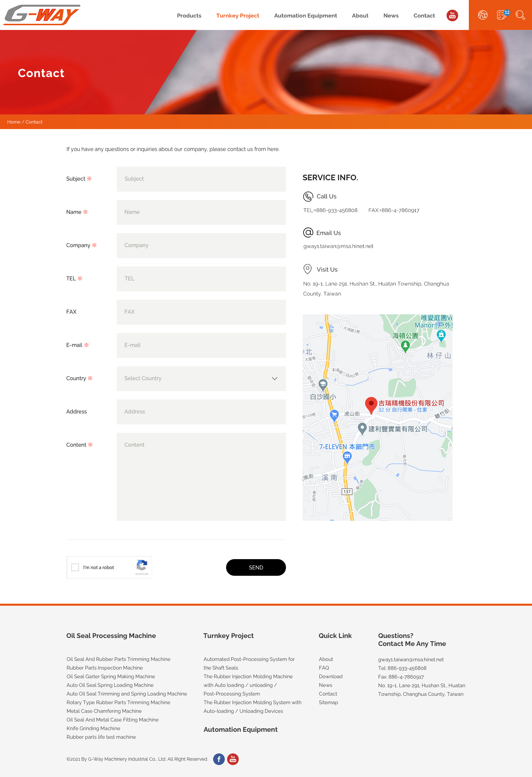Image resolution: width=532 pixels, height=777 pixels.
Task: Click the 建利豐實業有限公司 map marker
Action: pos(362,429)
